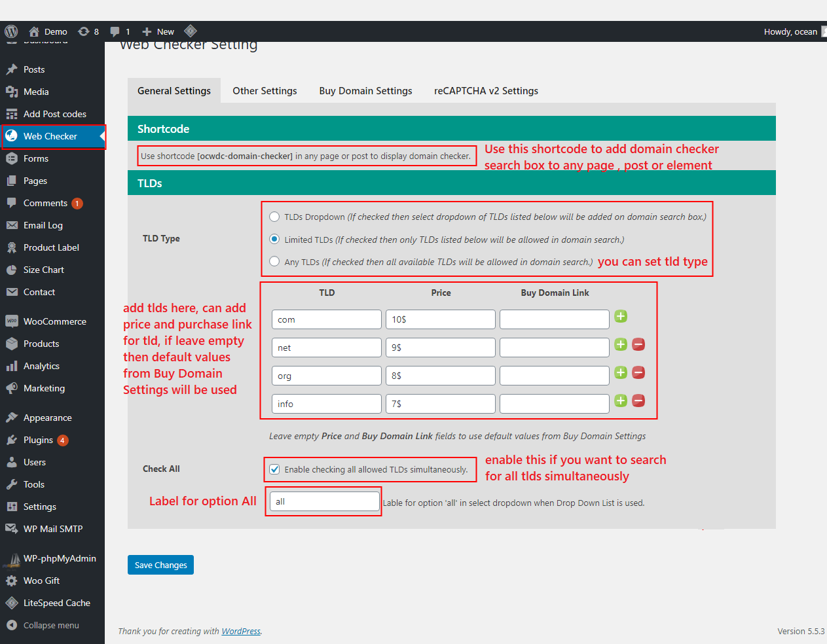Expand the Settings submenu

[39, 506]
